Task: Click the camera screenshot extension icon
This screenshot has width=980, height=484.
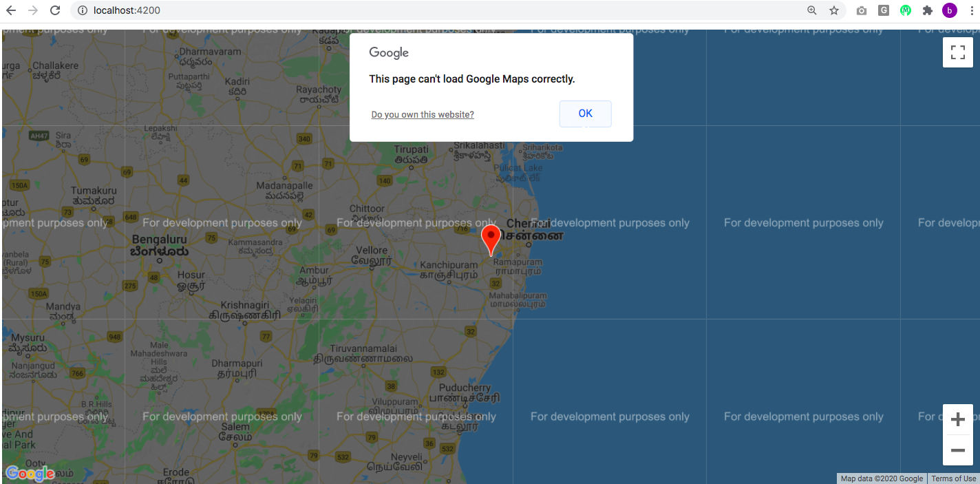Action: point(862,10)
